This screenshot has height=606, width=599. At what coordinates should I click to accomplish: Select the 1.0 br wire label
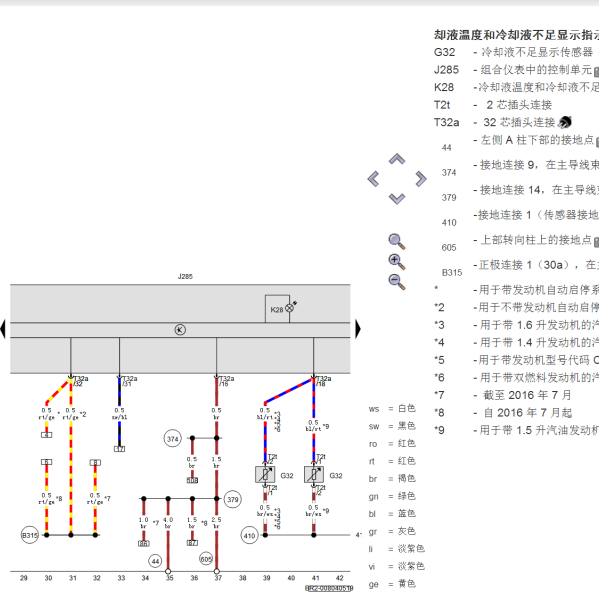144,523
